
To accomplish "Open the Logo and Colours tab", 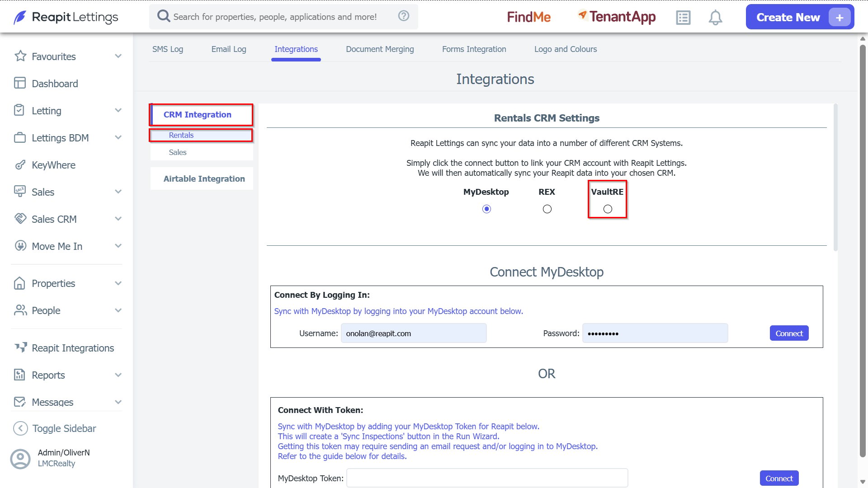I will point(566,49).
